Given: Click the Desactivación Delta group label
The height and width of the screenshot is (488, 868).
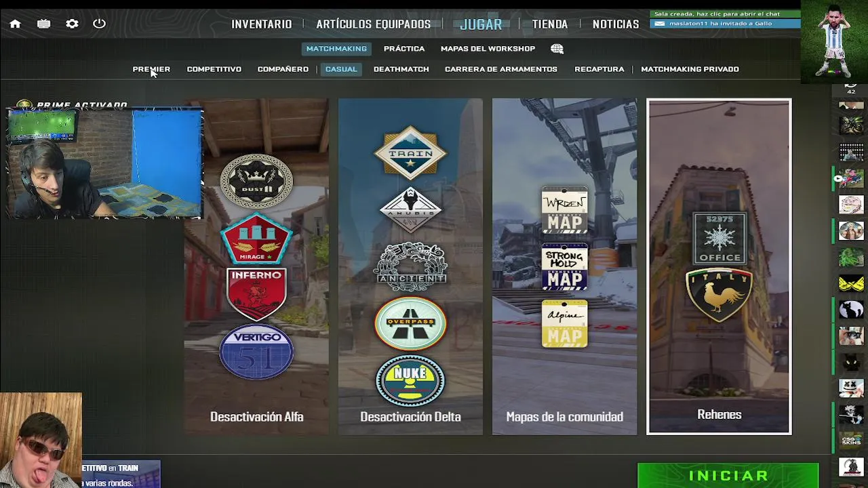Looking at the screenshot, I should [410, 417].
